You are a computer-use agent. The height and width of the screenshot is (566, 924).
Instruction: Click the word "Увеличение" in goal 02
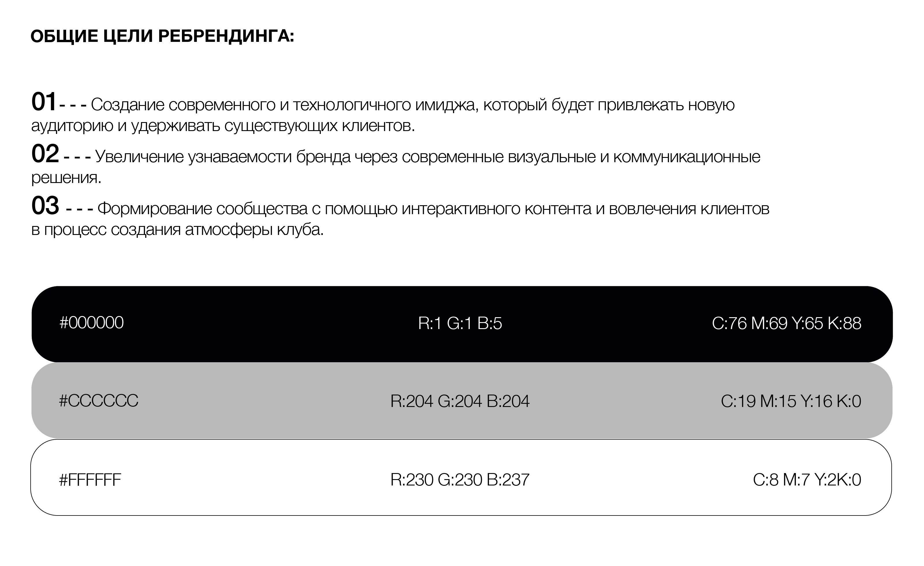click(x=139, y=157)
